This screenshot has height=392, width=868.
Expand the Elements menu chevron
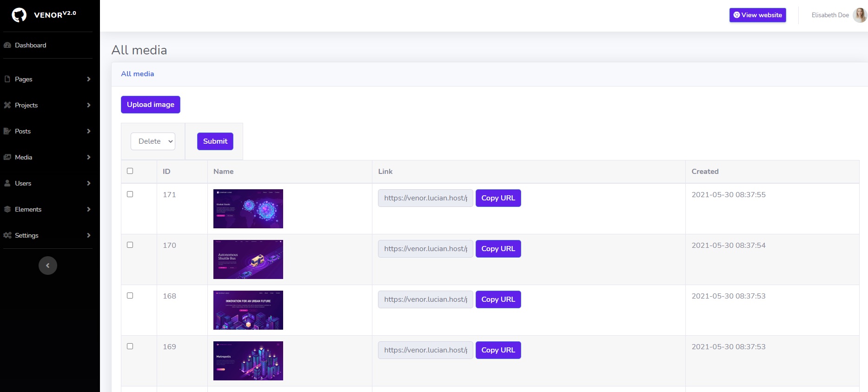tap(88, 209)
